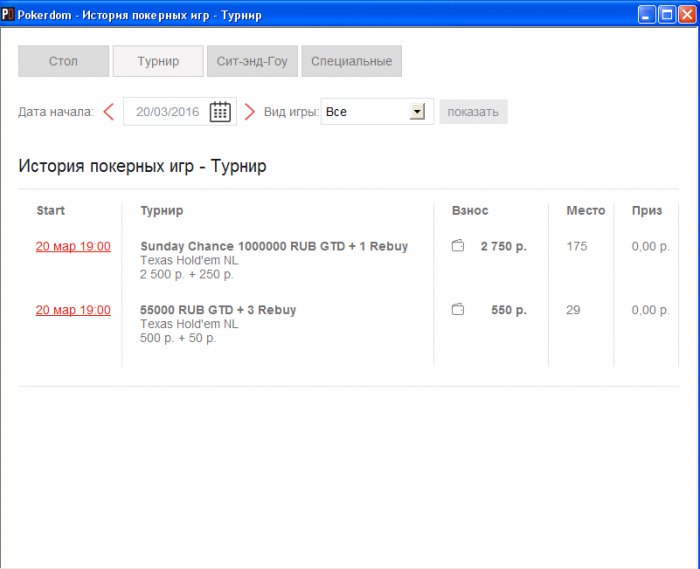Click place value 29
The height and width of the screenshot is (569, 700).
pyautogui.click(x=573, y=310)
